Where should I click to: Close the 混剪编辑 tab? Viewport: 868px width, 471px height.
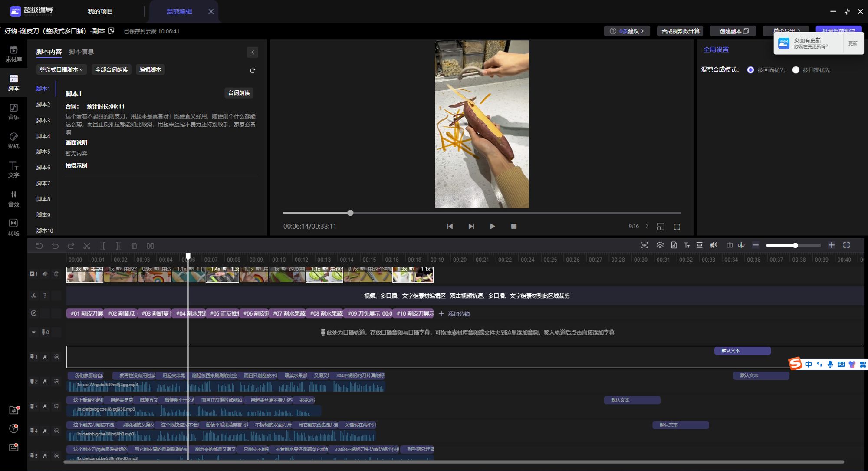tap(211, 12)
